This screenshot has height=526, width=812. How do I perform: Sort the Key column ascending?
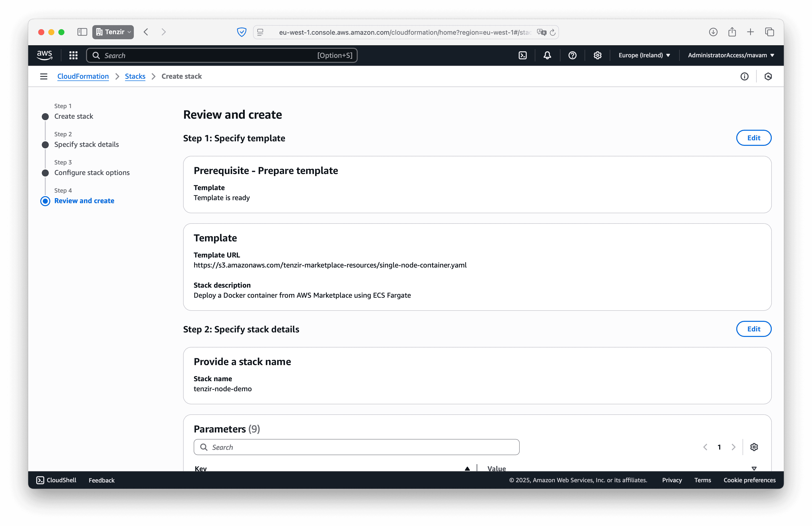467,468
